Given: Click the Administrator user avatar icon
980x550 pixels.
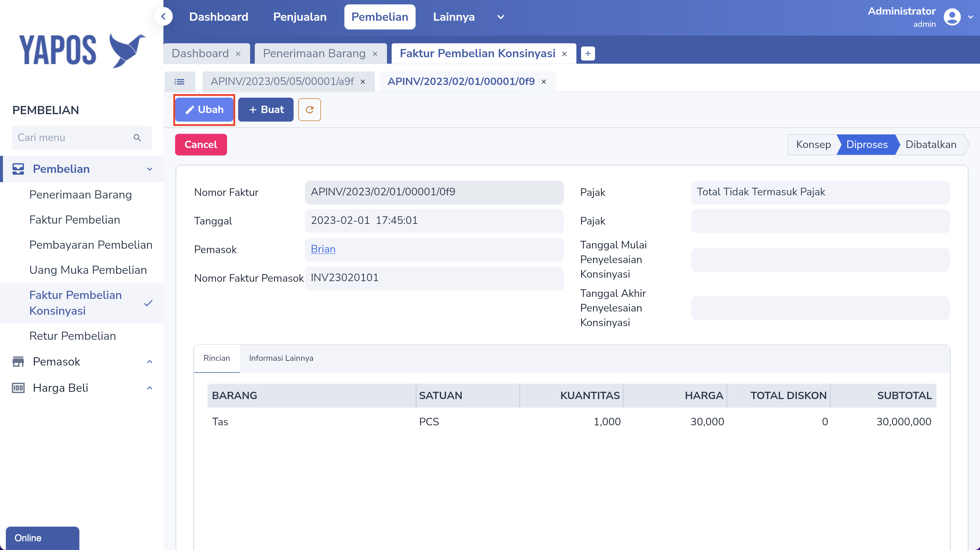Looking at the screenshot, I should tap(952, 17).
